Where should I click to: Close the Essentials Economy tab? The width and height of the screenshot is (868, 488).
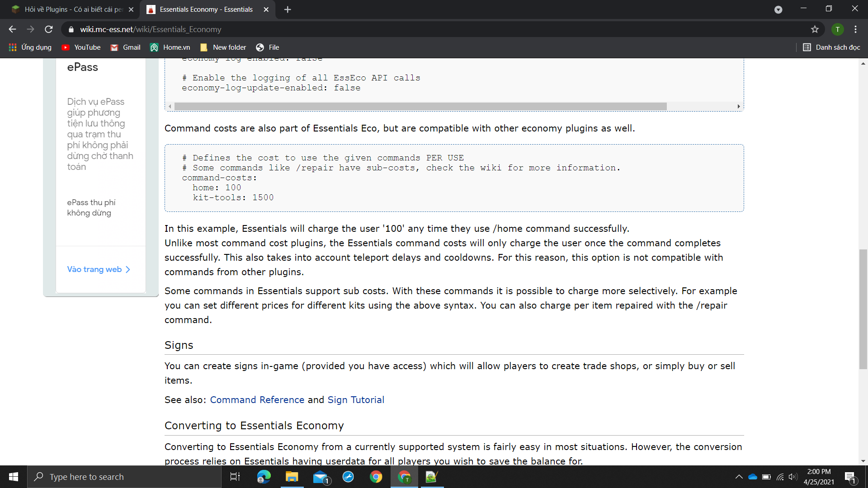266,9
